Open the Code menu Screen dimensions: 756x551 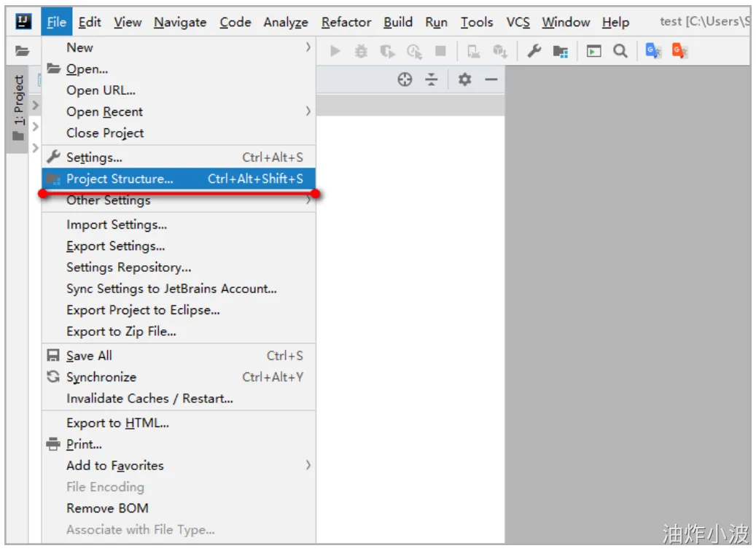(x=235, y=22)
